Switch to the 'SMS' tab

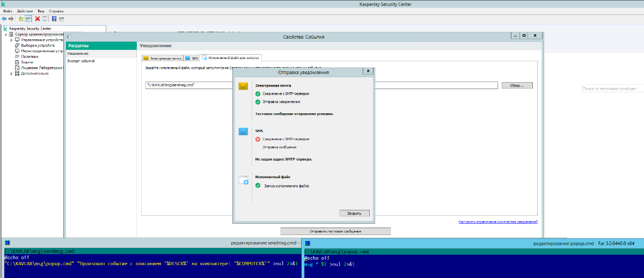point(192,58)
